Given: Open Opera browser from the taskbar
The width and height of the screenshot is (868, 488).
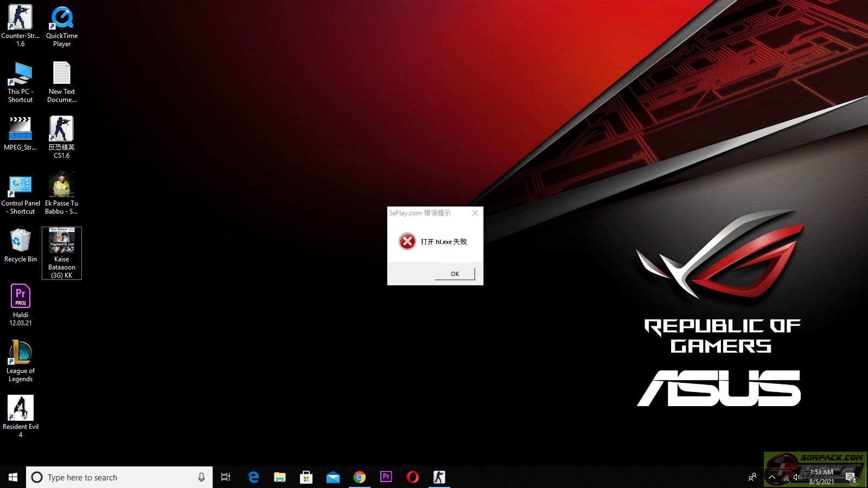Looking at the screenshot, I should tap(413, 477).
